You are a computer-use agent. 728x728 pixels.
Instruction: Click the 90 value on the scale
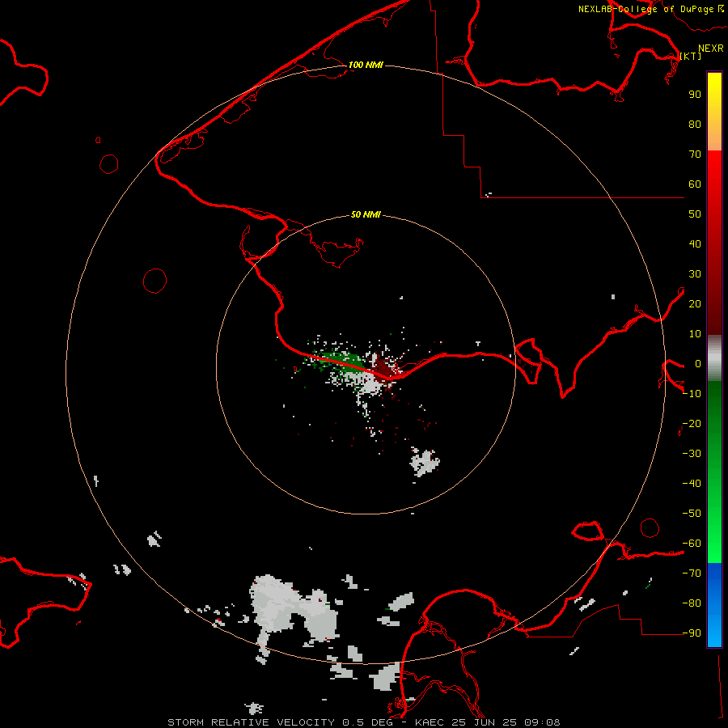(695, 95)
